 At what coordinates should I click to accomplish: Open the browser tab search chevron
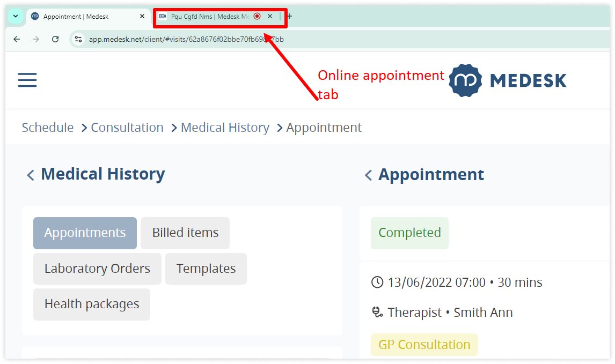point(15,16)
